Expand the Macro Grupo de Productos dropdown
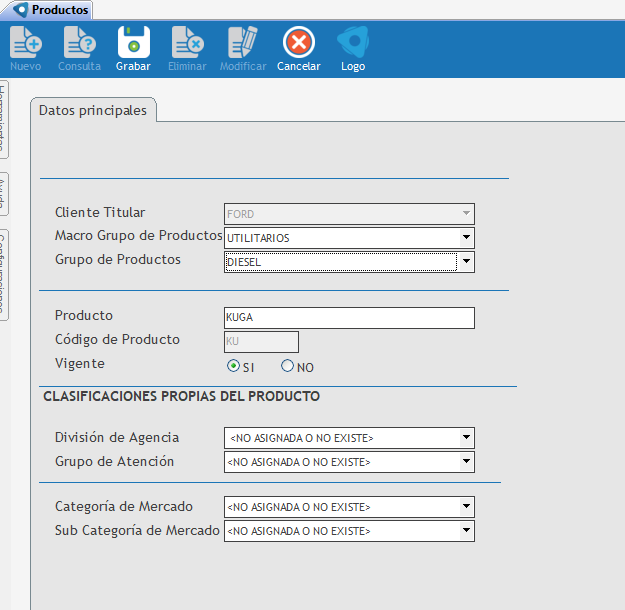The height and width of the screenshot is (610, 625). (x=465, y=238)
